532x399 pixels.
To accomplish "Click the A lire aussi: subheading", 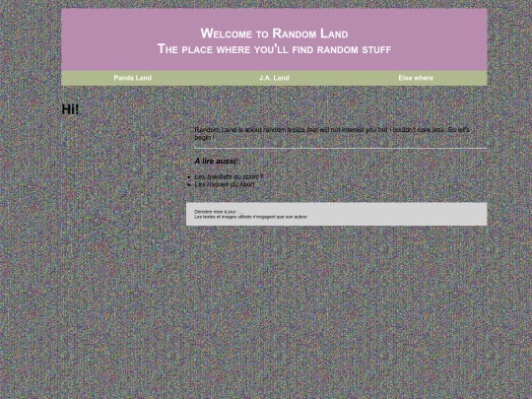I will click(217, 162).
